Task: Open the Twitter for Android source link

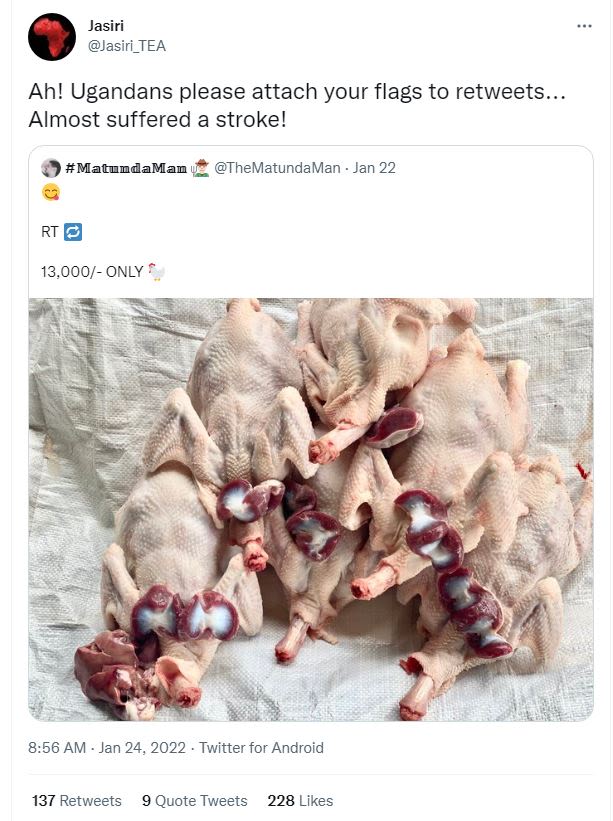Action: pyautogui.click(x=261, y=748)
